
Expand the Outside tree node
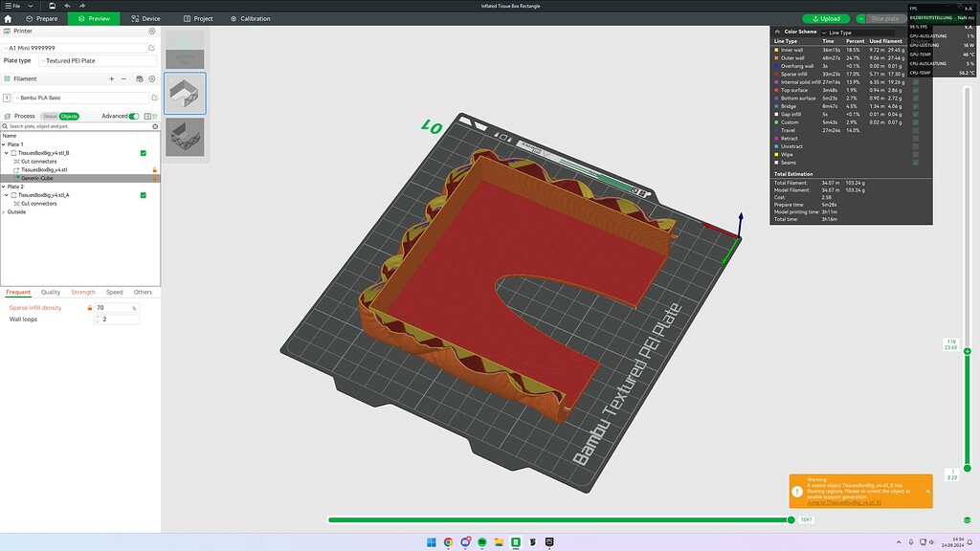(x=4, y=211)
